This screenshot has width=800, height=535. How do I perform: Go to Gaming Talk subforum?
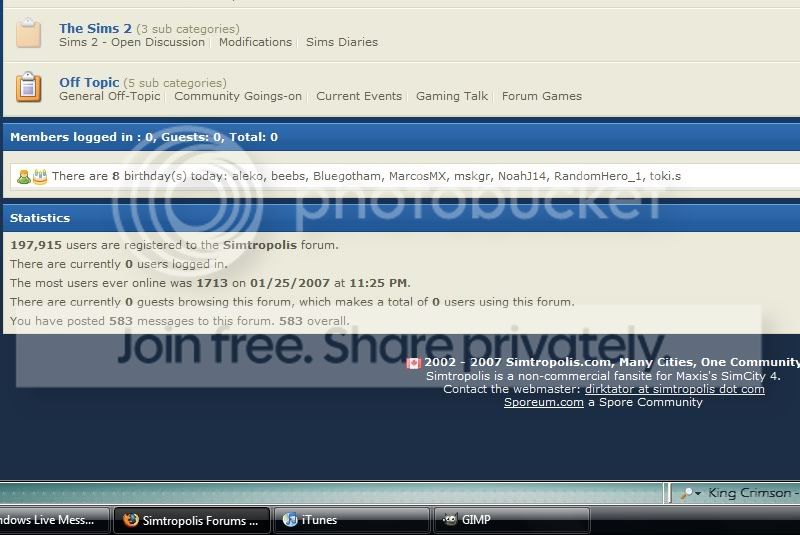pyautogui.click(x=452, y=96)
